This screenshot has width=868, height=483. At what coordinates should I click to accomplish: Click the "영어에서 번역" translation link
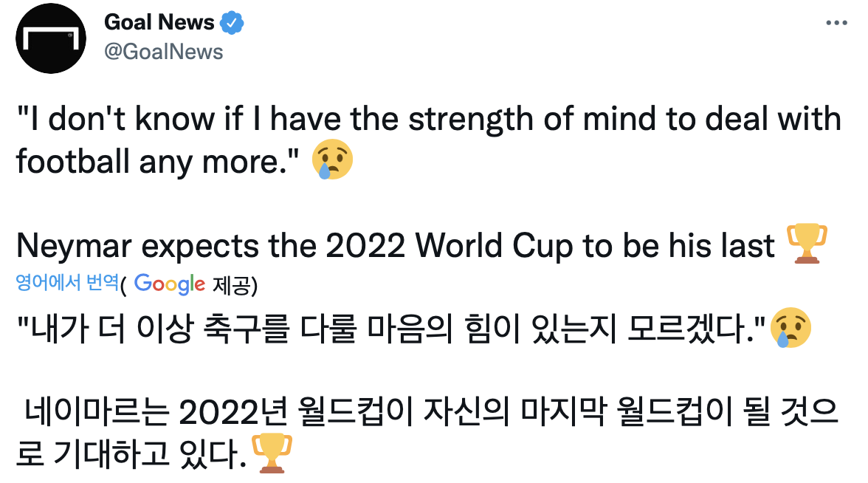pos(67,283)
